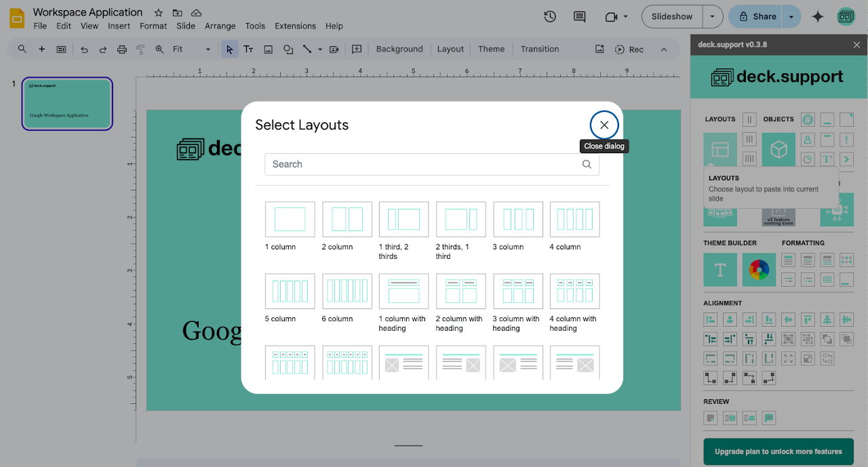Image resolution: width=868 pixels, height=467 pixels.
Task: Start the Slideshow
Action: tap(672, 16)
